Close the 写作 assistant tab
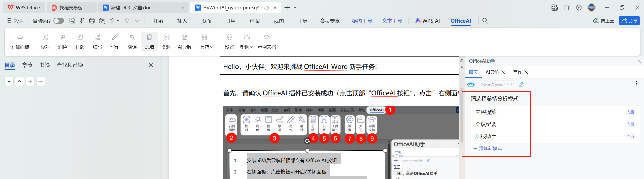The width and height of the screenshot is (644, 179). pos(526,72)
